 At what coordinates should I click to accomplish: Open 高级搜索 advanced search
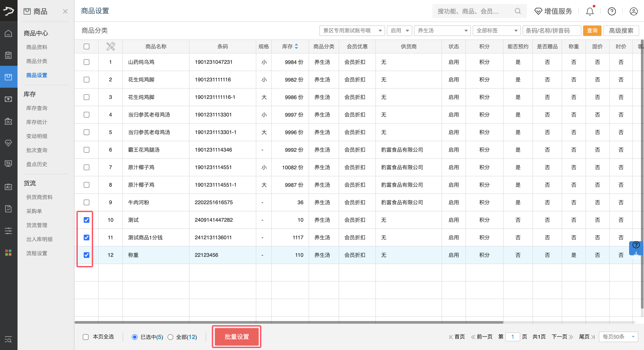click(x=621, y=30)
